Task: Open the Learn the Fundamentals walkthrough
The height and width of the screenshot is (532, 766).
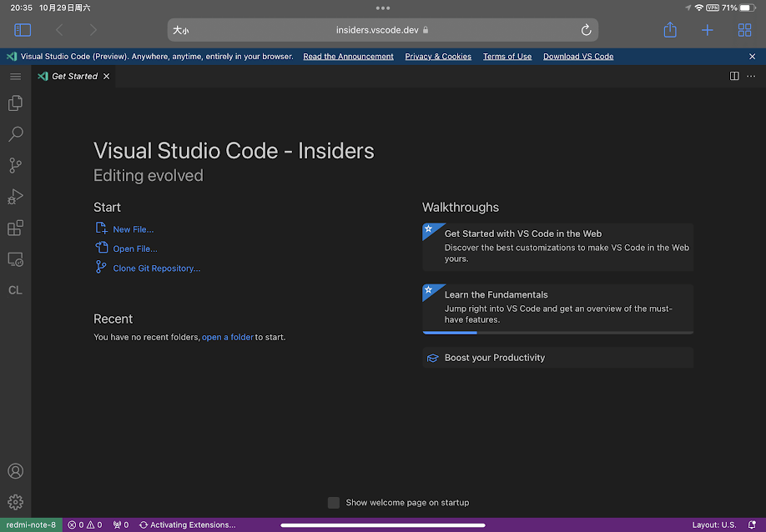Action: 558,309
